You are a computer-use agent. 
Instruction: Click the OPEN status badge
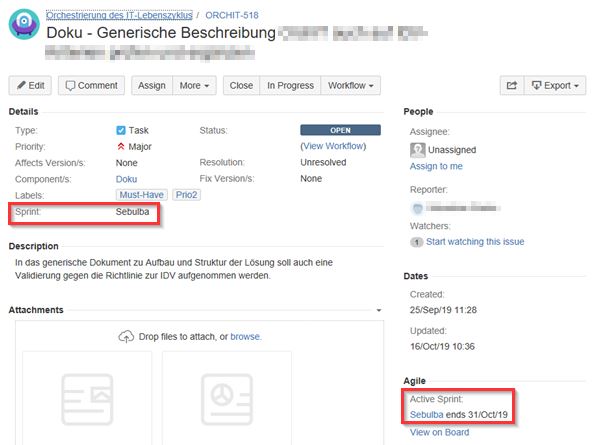point(340,130)
